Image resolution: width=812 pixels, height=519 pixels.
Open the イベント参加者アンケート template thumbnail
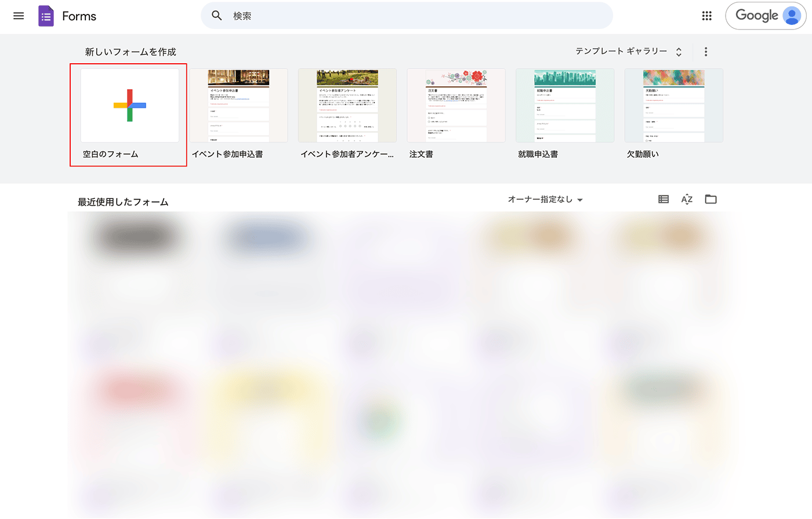click(x=347, y=106)
